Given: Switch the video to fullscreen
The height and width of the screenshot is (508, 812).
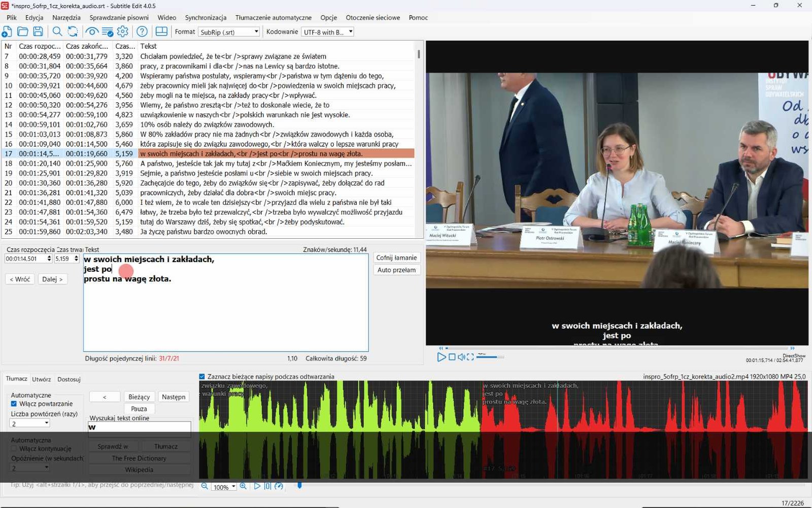Looking at the screenshot, I should (x=470, y=357).
